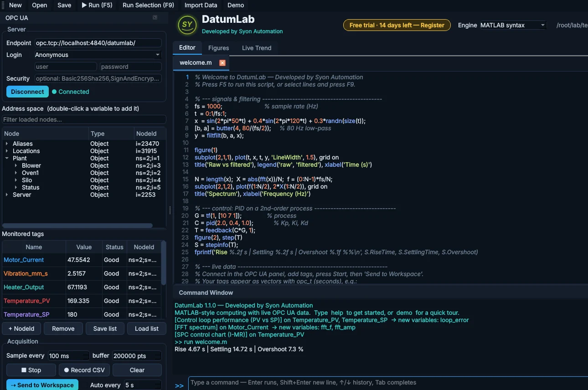Expand the Blower node arrow
This screenshot has height=390, width=588.
pyautogui.click(x=16, y=165)
